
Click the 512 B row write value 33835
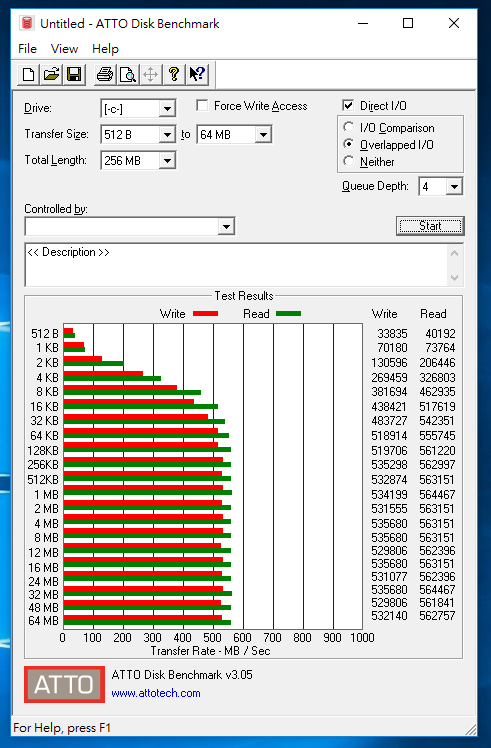392,333
